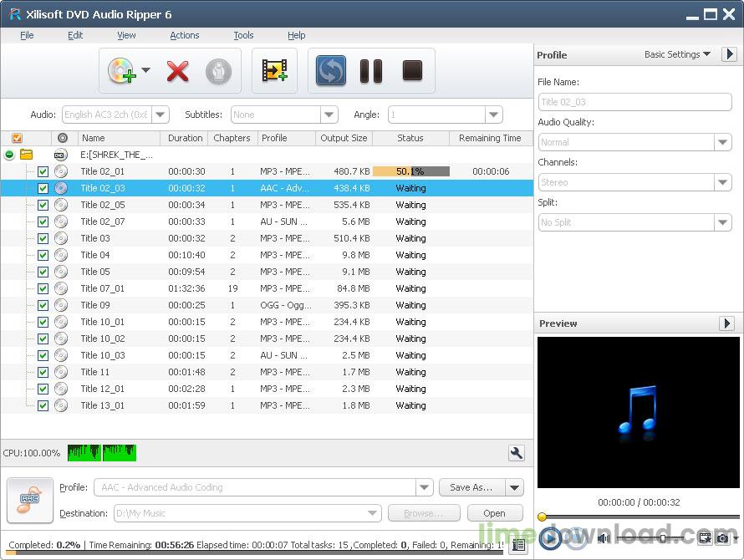The image size is (744, 560).
Task: Stop the ripping process
Action: tap(412, 71)
